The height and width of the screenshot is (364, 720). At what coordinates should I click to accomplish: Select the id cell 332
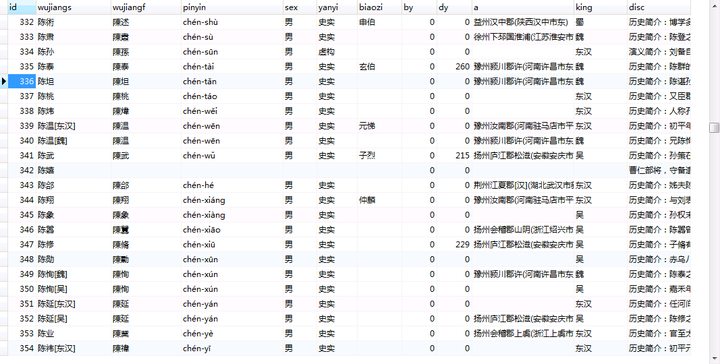click(22, 22)
